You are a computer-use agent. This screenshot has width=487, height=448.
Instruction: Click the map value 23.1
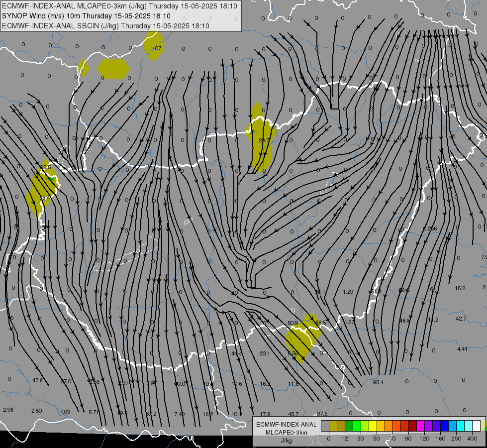(265, 353)
